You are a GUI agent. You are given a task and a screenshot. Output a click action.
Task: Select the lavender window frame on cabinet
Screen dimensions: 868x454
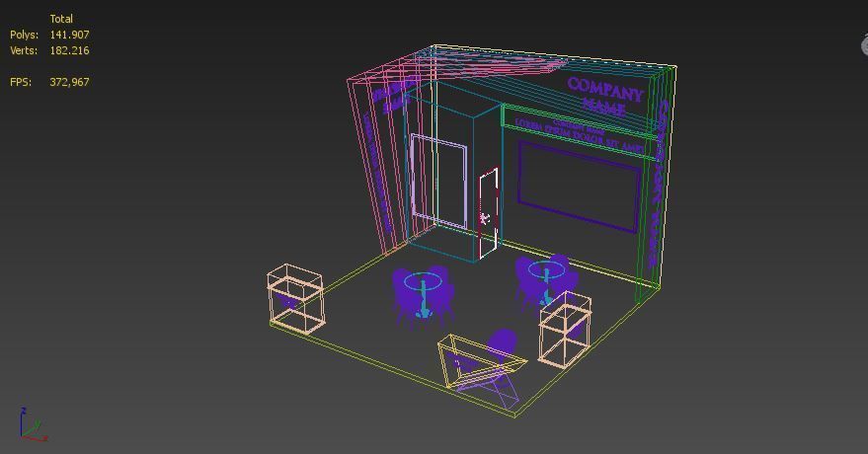pyautogui.click(x=437, y=181)
